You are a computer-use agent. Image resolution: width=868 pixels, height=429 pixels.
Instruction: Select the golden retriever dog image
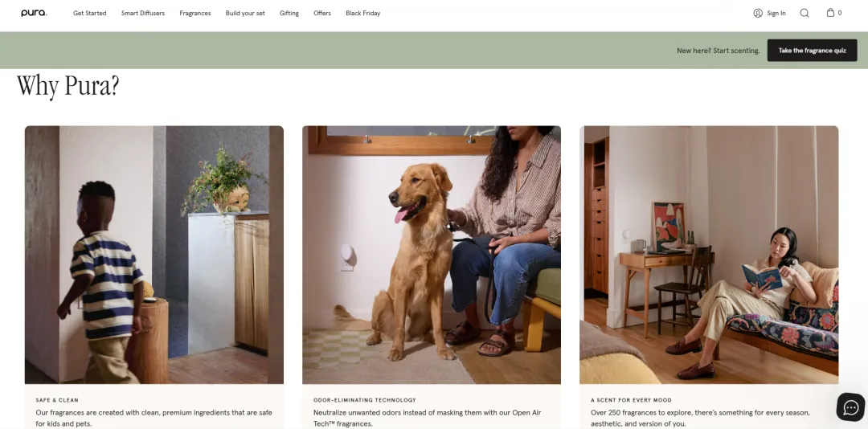[x=432, y=255]
